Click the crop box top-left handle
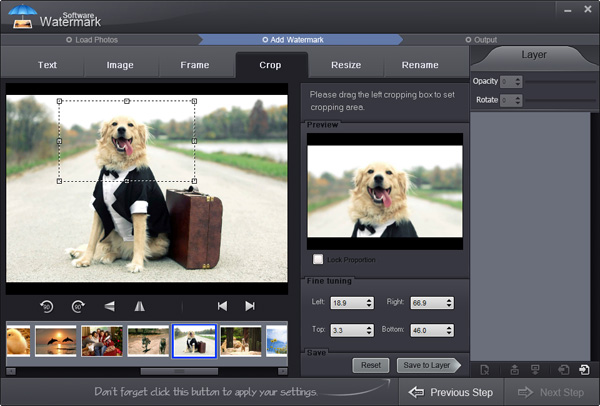The width and height of the screenshot is (600, 406). tap(59, 101)
